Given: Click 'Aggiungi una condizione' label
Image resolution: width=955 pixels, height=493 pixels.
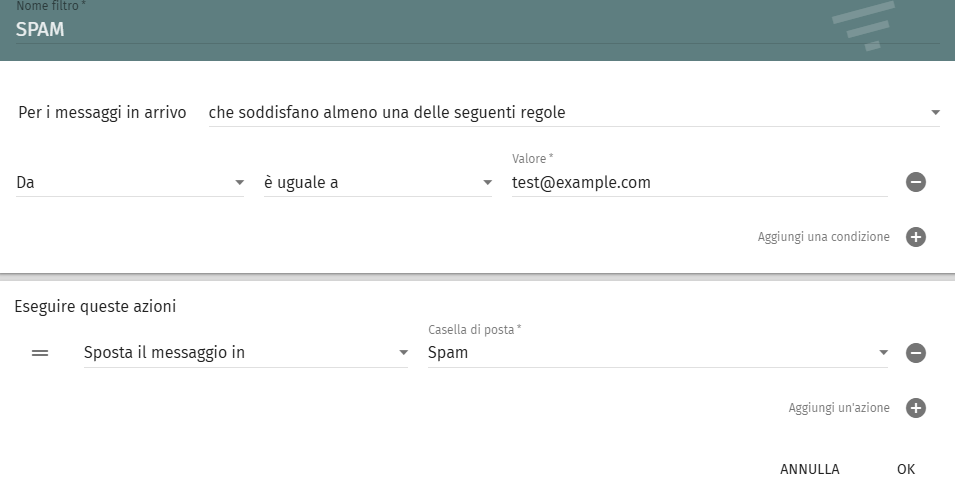Looking at the screenshot, I should pyautogui.click(x=823, y=237).
